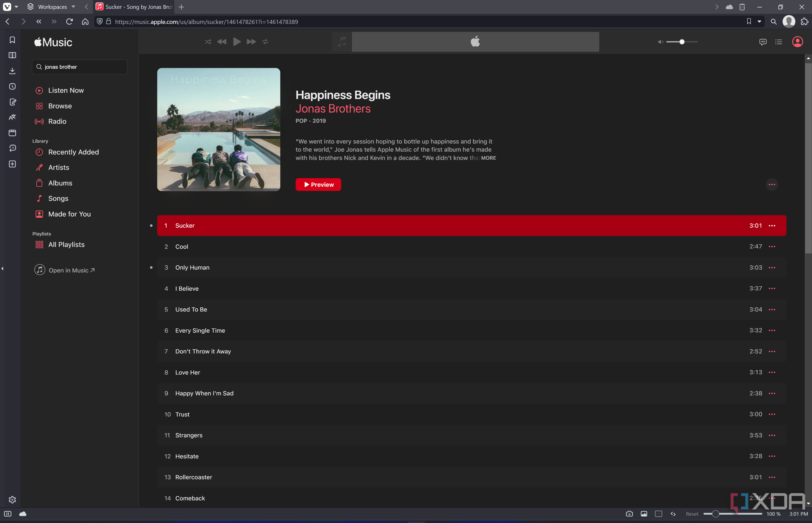Select the track 'Rollercoaster'
This screenshot has height=523, width=812.
pyautogui.click(x=471, y=477)
